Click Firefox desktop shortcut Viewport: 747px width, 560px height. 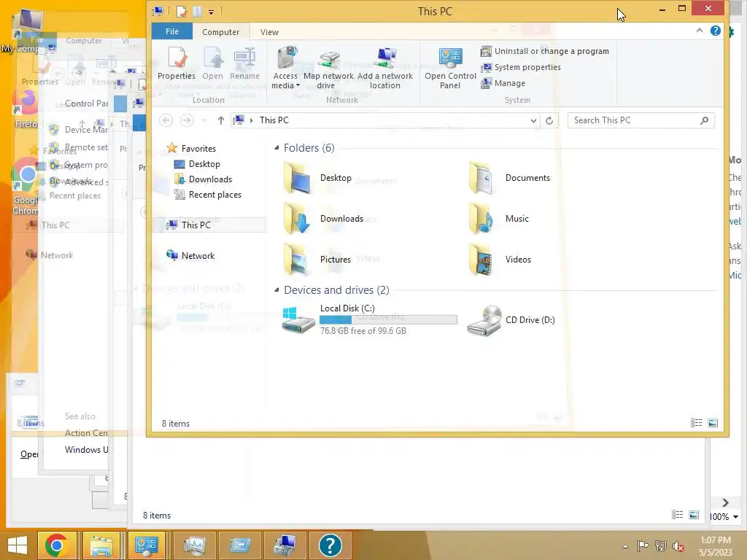click(x=25, y=109)
